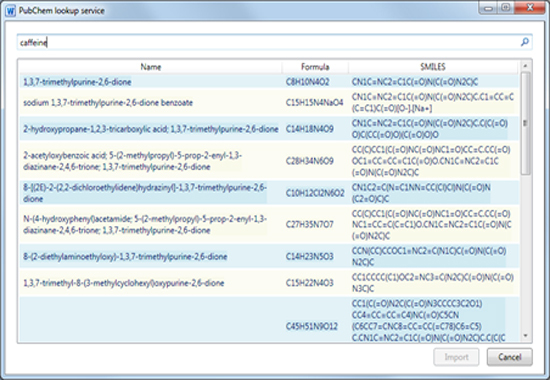The width and height of the screenshot is (550, 380).
Task: Click the SMILES string for C8H10N4O2
Action: point(415,82)
